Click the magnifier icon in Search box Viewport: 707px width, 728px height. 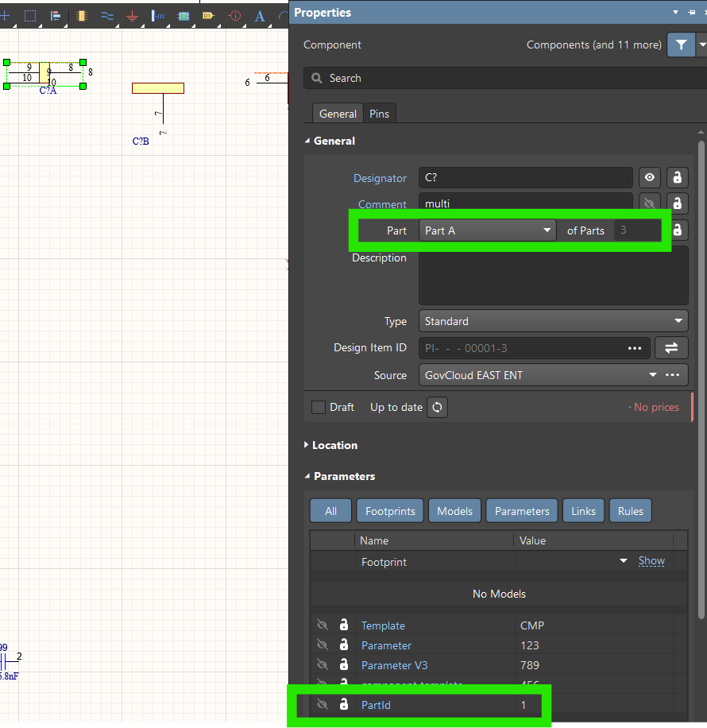(x=317, y=78)
